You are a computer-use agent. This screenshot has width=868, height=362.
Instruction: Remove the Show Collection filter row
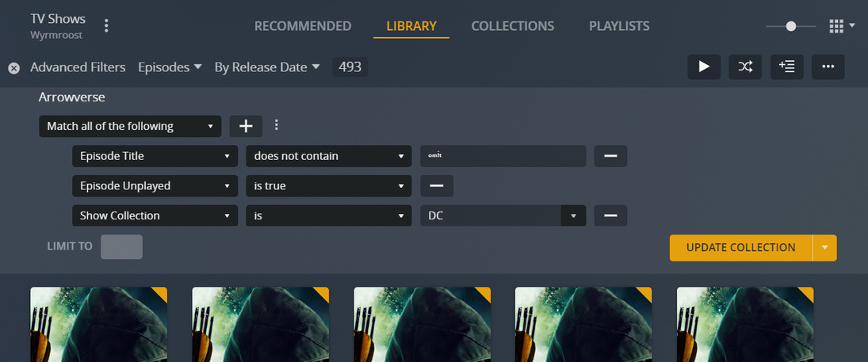point(610,215)
